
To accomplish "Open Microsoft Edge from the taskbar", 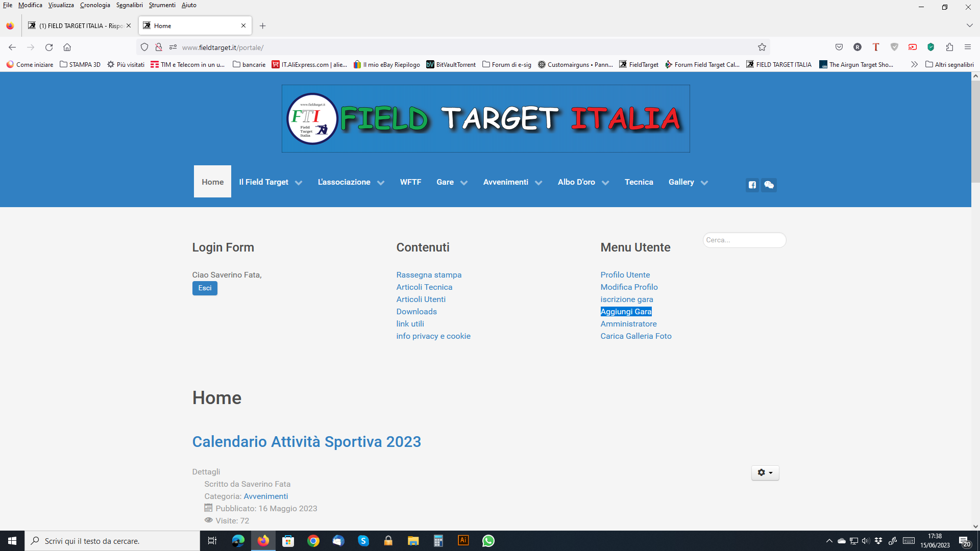I will pyautogui.click(x=238, y=541).
